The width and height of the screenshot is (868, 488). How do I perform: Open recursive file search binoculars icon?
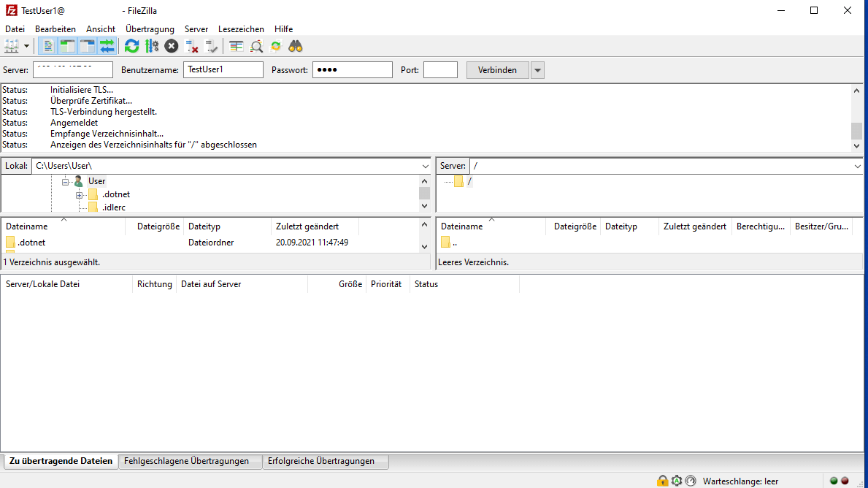click(296, 46)
